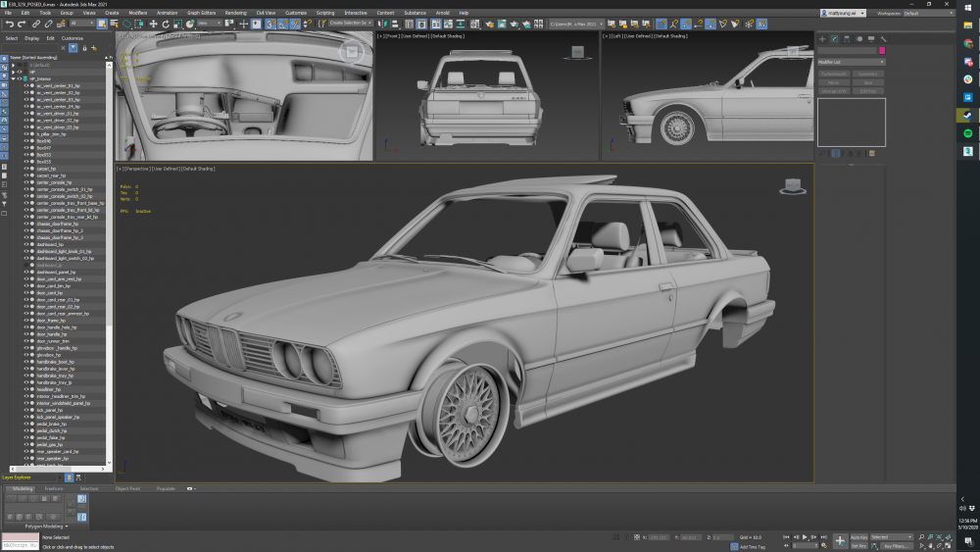Open the Hierarchy tab in the command panel
The width and height of the screenshot is (980, 552).
pyautogui.click(x=847, y=39)
